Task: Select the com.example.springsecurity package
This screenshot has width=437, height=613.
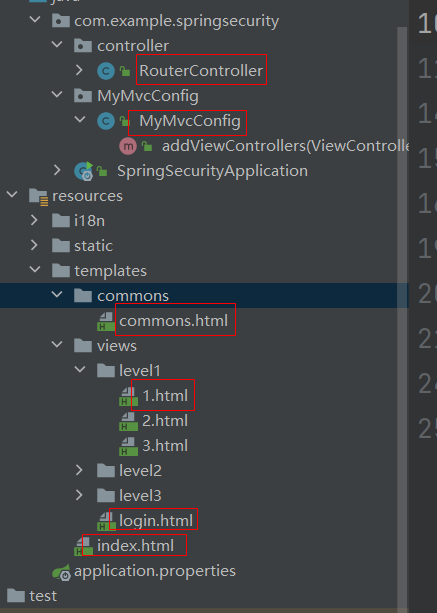Action: pyautogui.click(x=177, y=21)
